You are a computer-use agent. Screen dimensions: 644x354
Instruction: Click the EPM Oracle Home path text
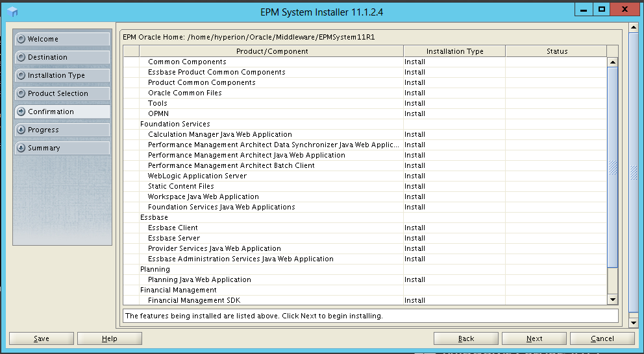click(249, 38)
